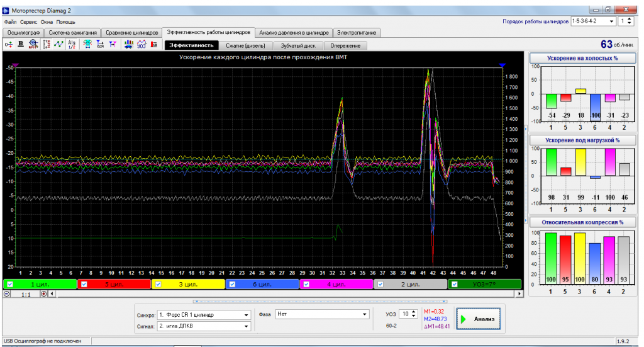This screenshot has height=347, width=644.
Task: Switch to the Сравнение цилиндров tab
Action: (x=132, y=33)
